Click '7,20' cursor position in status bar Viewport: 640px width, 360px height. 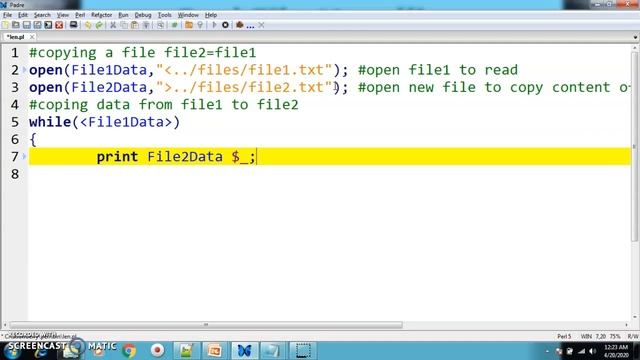point(600,336)
